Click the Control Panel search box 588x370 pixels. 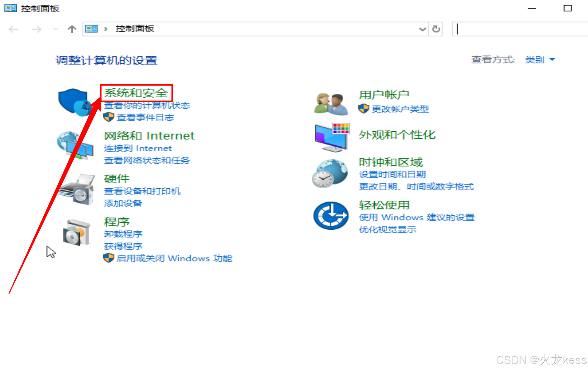(x=521, y=29)
